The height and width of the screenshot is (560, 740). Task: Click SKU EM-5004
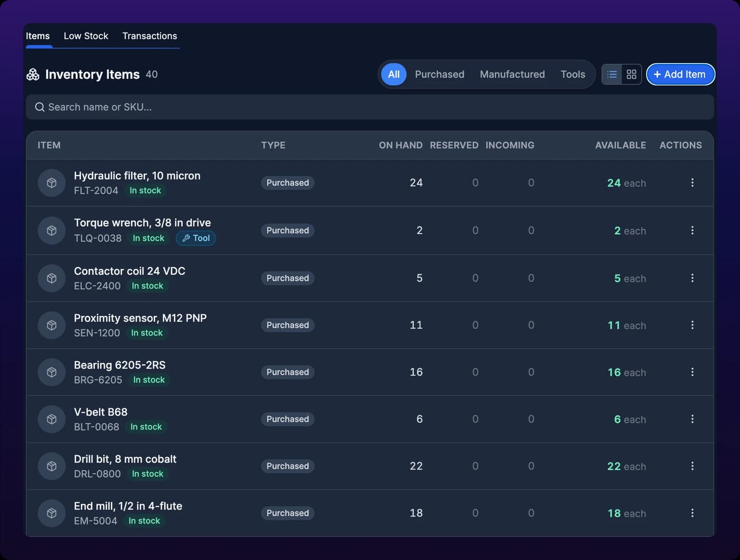(x=95, y=521)
